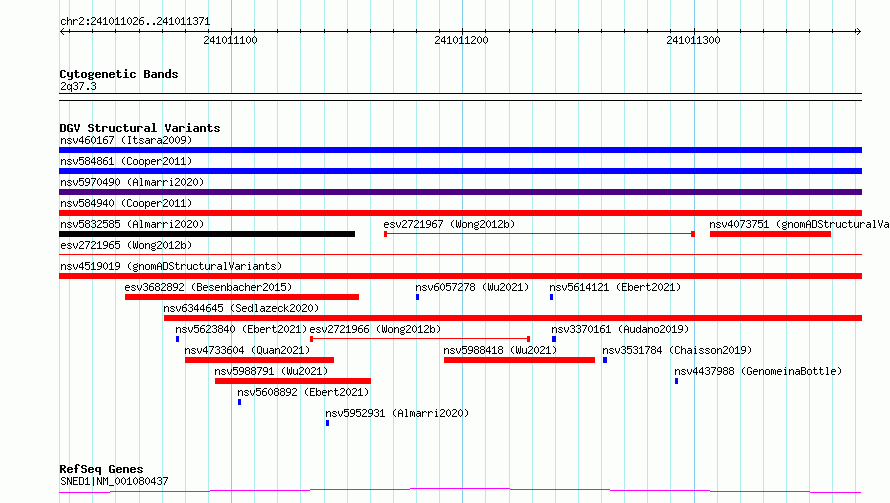Click the esv2721967 (Wong2012b) variant label

pos(449,224)
